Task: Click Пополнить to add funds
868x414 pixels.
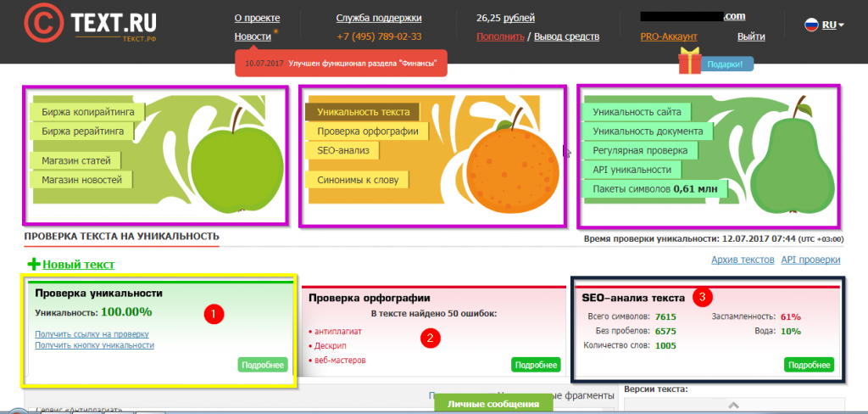Action: pyautogui.click(x=500, y=36)
